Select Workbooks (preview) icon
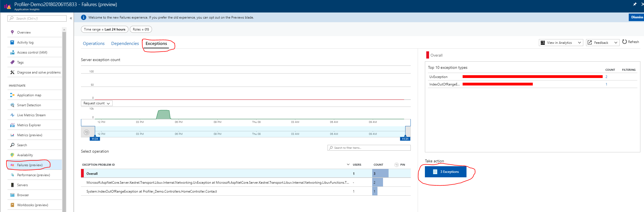Image resolution: width=644 pixels, height=212 pixels. [x=12, y=205]
